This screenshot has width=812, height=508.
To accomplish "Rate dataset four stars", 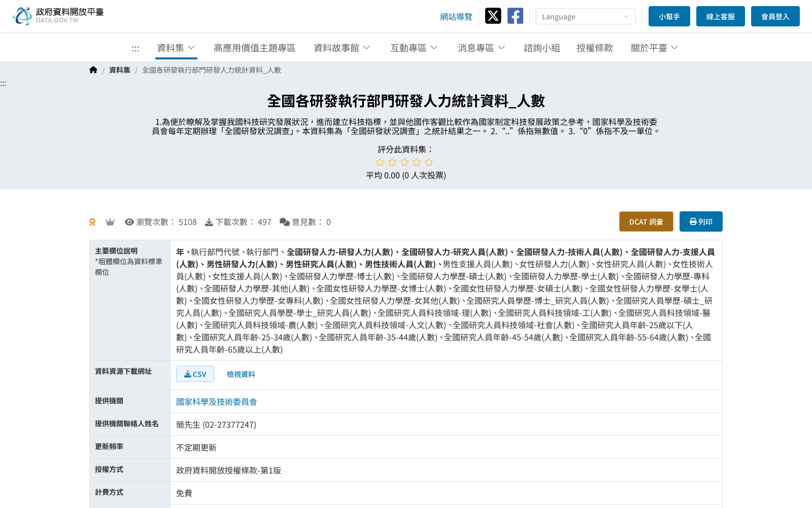I will 417,162.
